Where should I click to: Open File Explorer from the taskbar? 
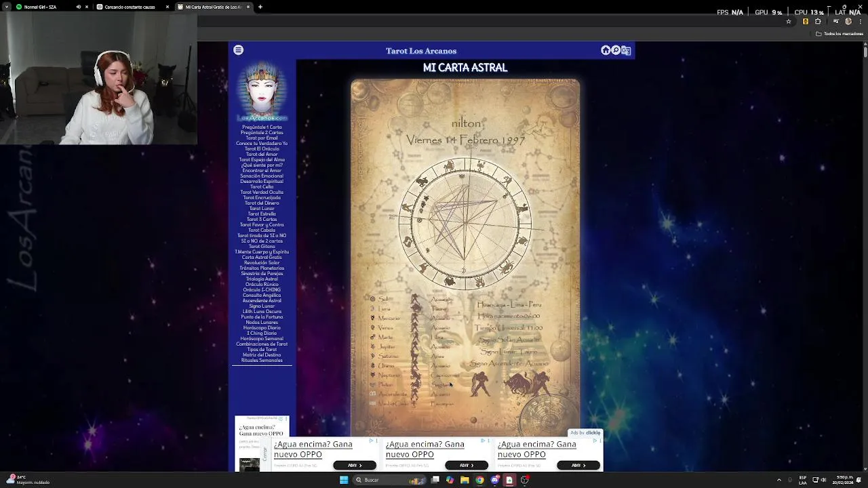point(465,480)
